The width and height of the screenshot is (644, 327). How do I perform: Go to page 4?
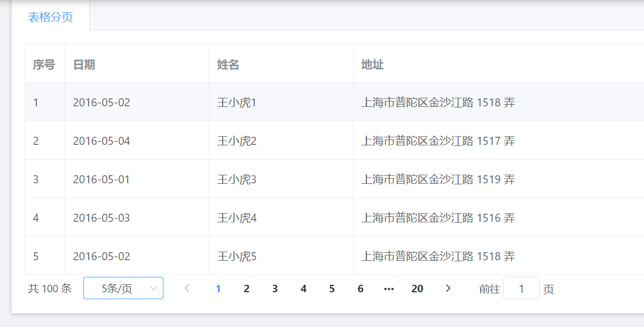[303, 289]
